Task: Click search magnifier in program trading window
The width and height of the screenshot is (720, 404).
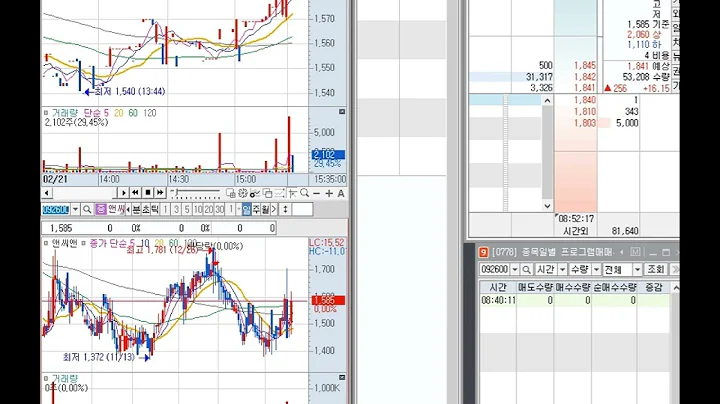Action: (527, 269)
